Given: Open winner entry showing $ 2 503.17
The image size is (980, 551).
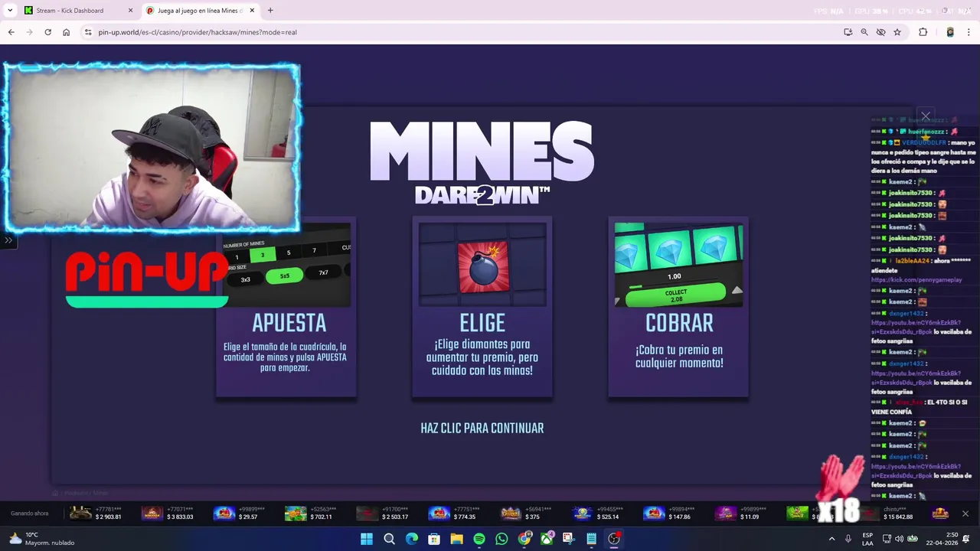Looking at the screenshot, I should [383, 514].
